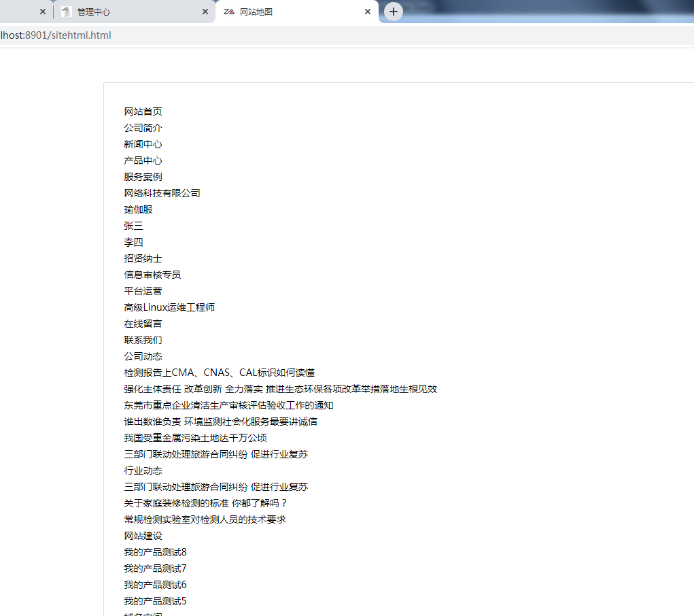The height and width of the screenshot is (616, 694).
Task: Click inside the browser address bar
Action: (204, 35)
